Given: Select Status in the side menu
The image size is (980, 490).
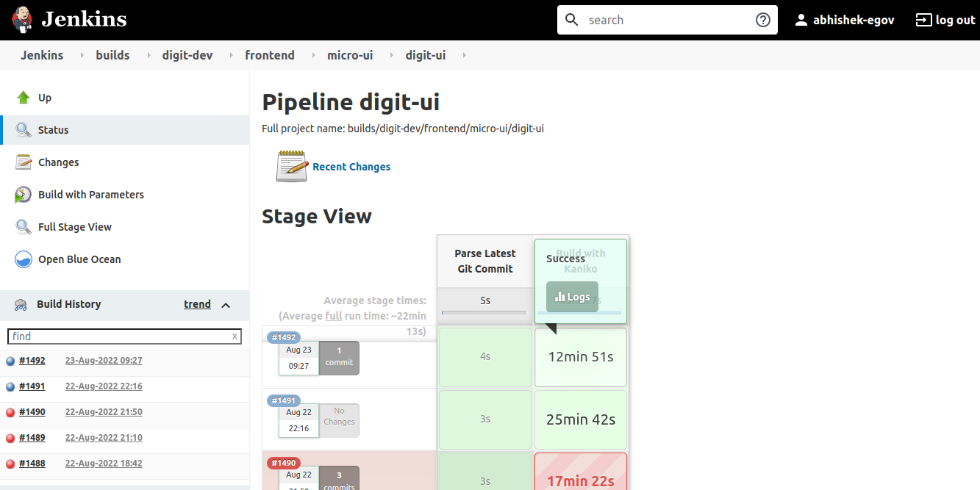Looking at the screenshot, I should tap(53, 130).
